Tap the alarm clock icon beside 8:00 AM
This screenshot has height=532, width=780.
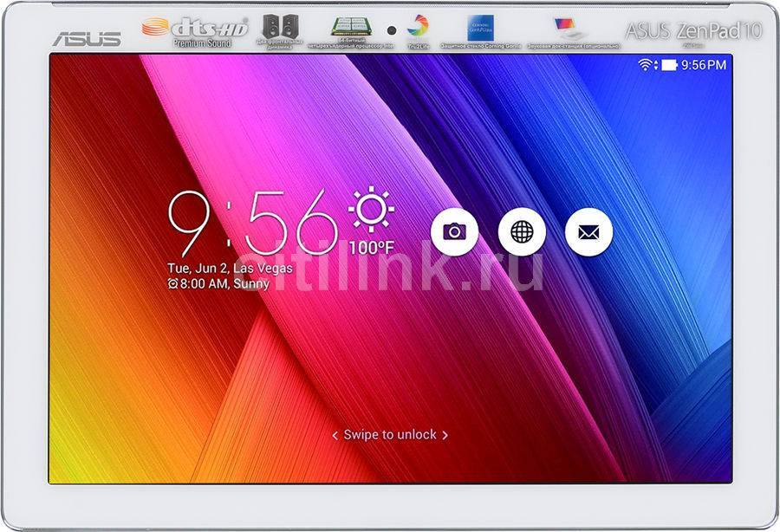pyautogui.click(x=172, y=284)
